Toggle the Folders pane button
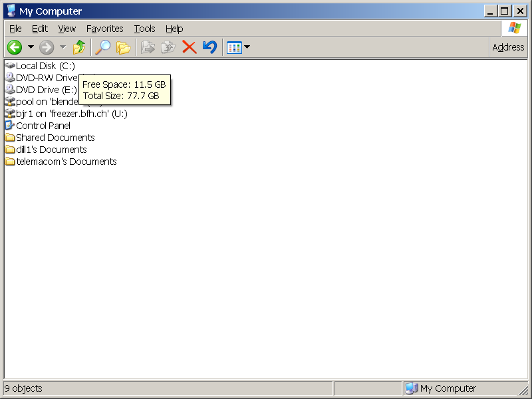 point(123,47)
